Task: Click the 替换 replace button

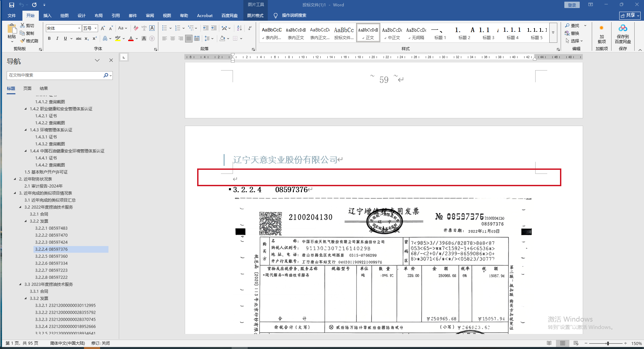Action: pyautogui.click(x=572, y=33)
